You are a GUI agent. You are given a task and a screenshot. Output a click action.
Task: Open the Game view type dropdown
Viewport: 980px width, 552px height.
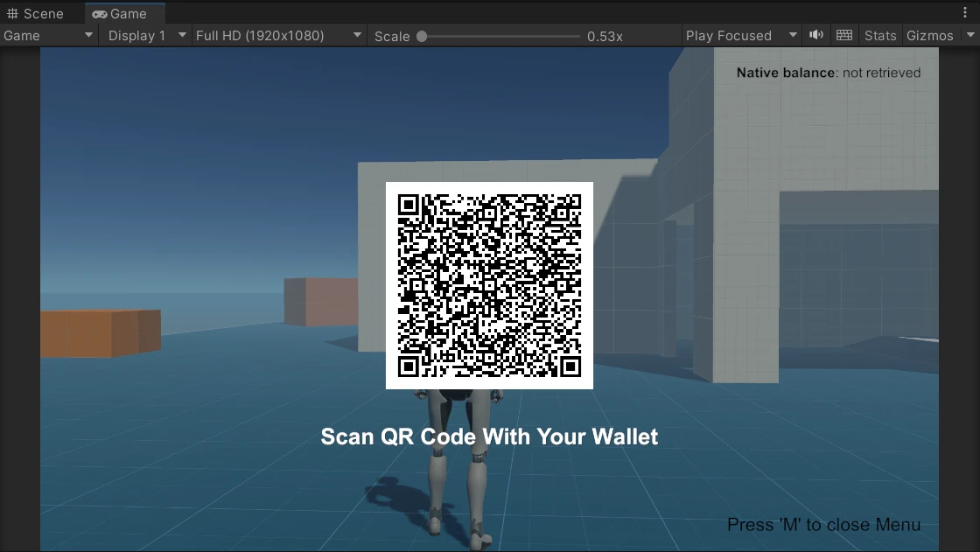[48, 35]
